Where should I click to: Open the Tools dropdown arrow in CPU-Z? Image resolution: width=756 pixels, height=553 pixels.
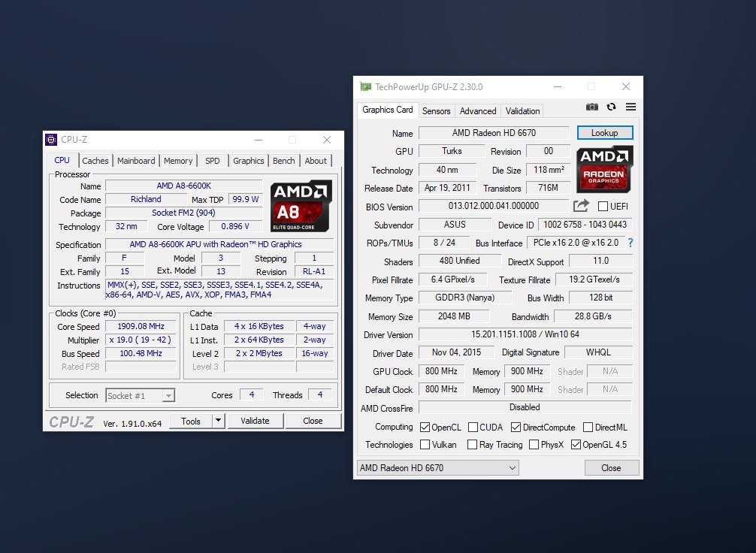[219, 421]
